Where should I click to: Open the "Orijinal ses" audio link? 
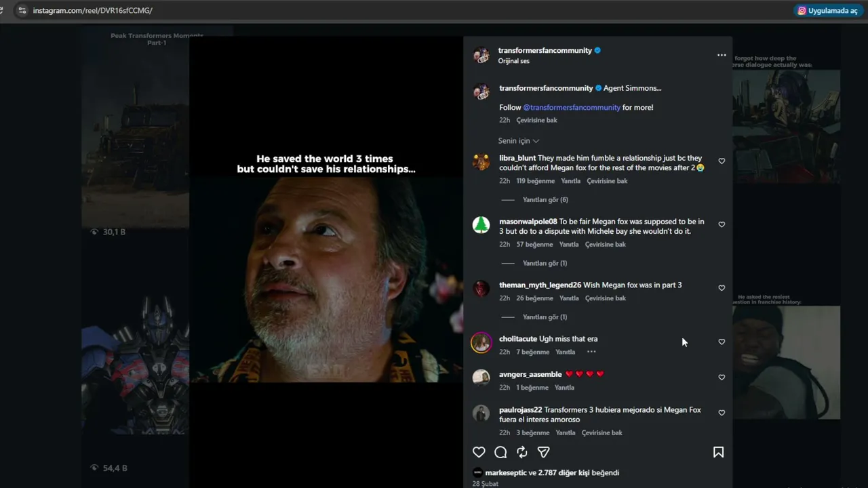[514, 61]
